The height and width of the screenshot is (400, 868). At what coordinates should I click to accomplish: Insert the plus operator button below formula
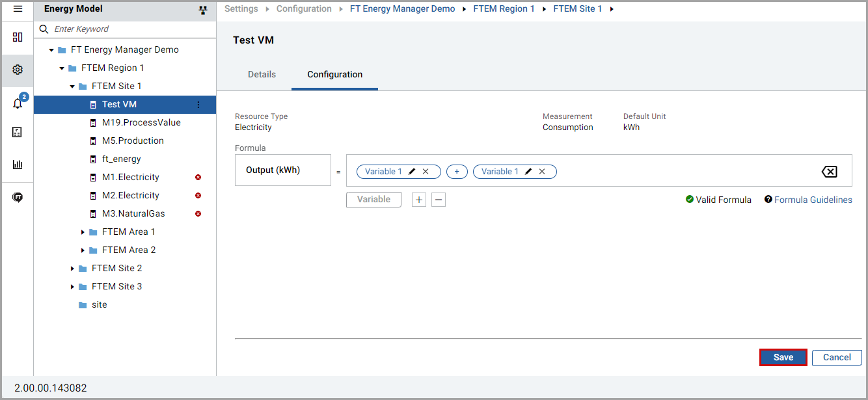tap(419, 200)
